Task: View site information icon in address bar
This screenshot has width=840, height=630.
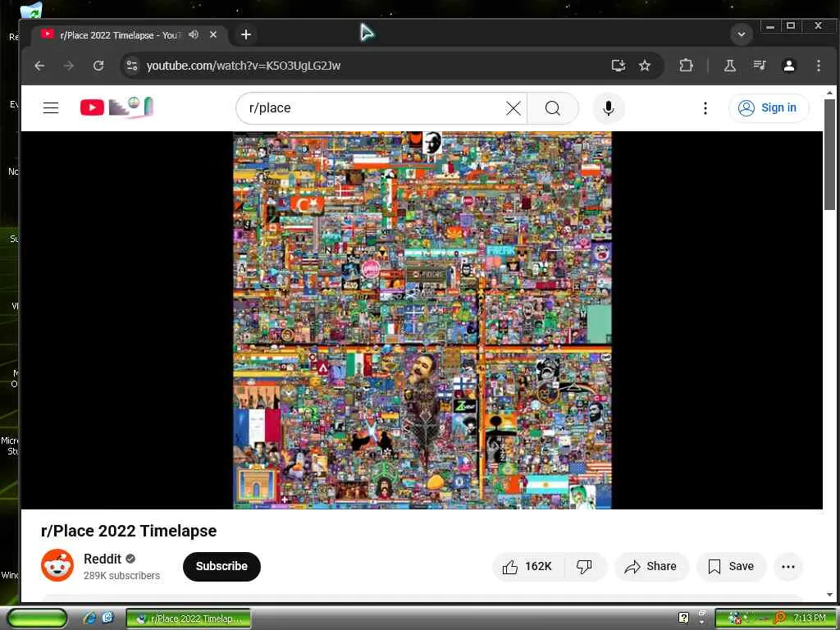Action: tap(132, 66)
